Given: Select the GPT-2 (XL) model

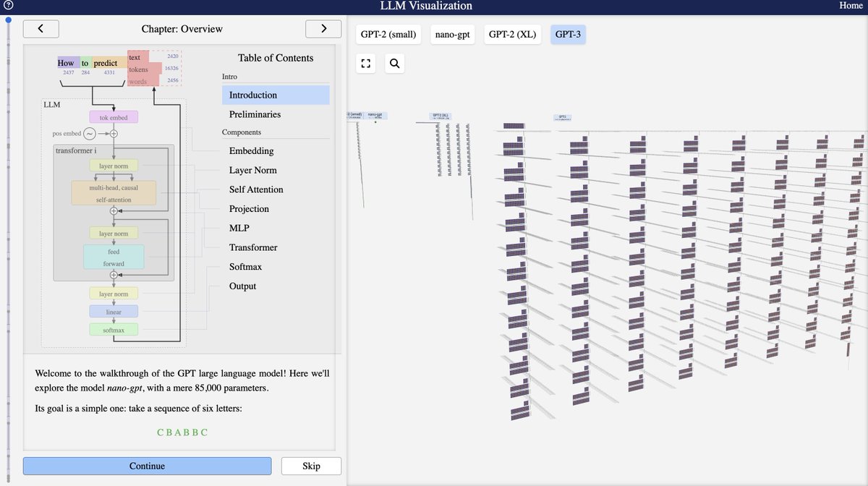Looking at the screenshot, I should (513, 34).
